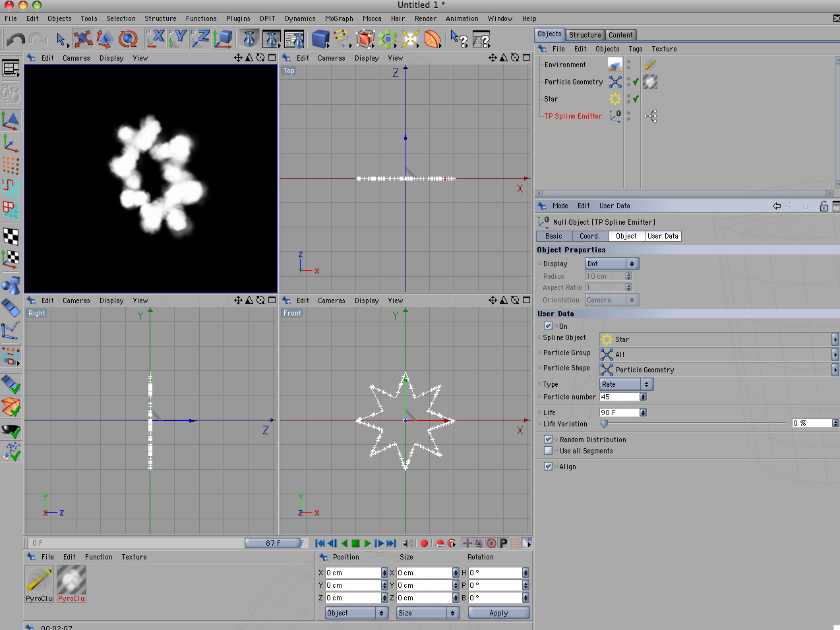Click the coordinate system cube icon
The width and height of the screenshot is (840, 630).
(223, 38)
